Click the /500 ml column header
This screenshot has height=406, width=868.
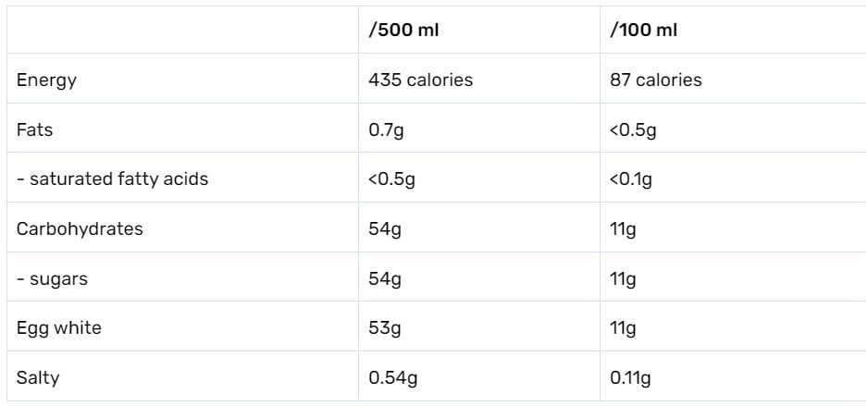(403, 31)
